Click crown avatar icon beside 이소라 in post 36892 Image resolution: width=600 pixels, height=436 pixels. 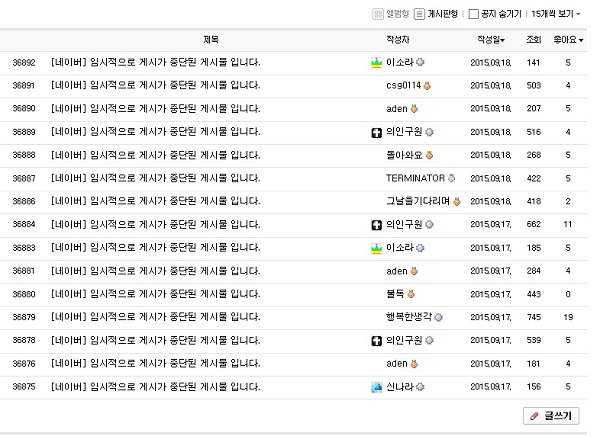(x=376, y=63)
